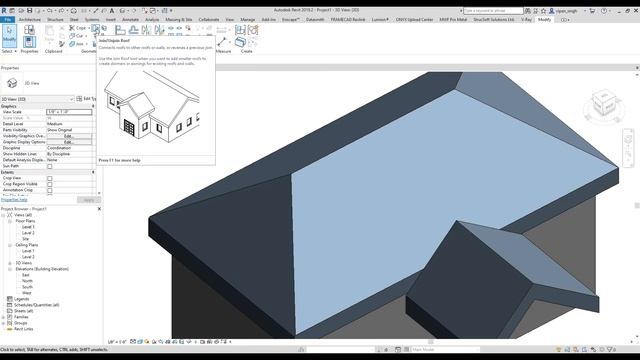Expand the Groups tree node

[3, 323]
